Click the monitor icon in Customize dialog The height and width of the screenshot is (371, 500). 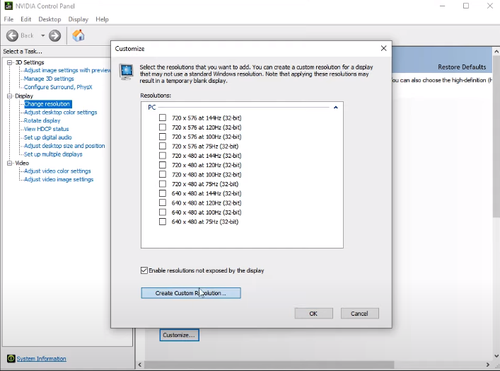click(126, 72)
